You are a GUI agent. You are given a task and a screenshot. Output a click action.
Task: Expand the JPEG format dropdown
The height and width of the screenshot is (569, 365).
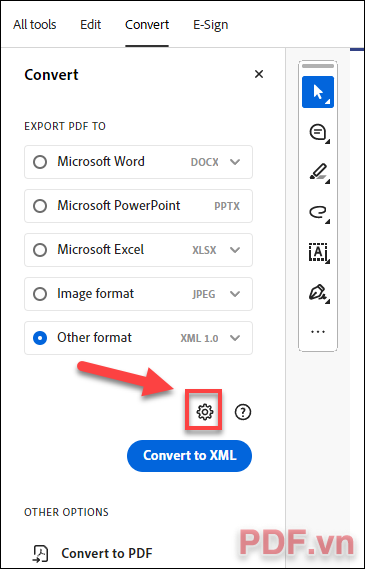(235, 294)
